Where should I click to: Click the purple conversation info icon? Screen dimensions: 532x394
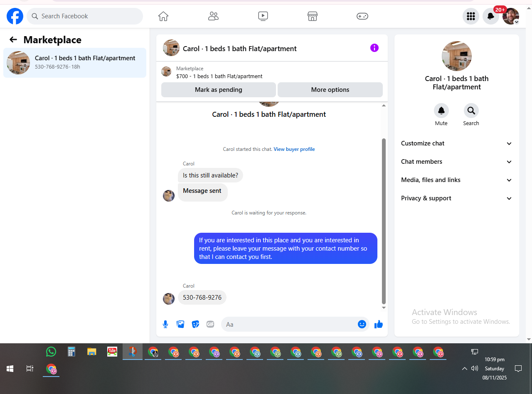374,48
